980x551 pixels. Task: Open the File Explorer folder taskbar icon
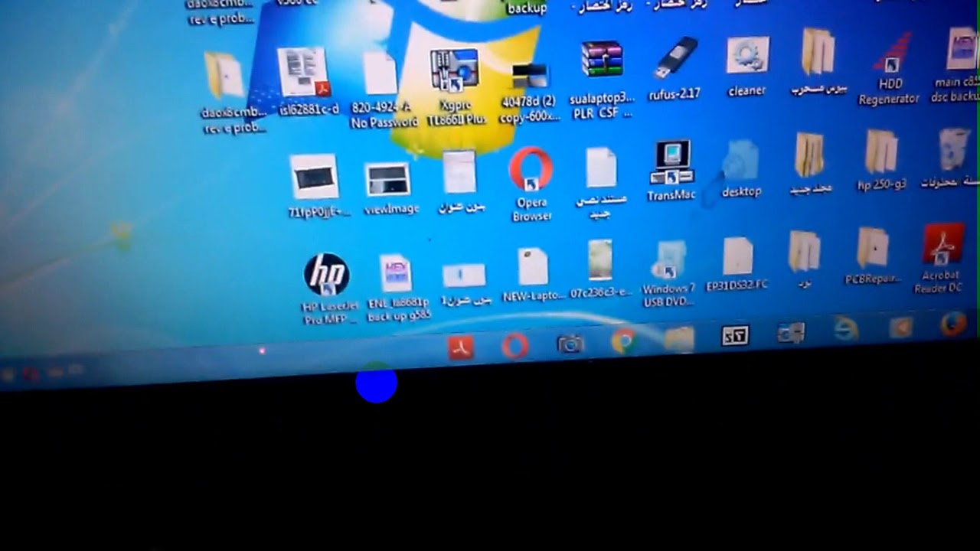point(679,338)
